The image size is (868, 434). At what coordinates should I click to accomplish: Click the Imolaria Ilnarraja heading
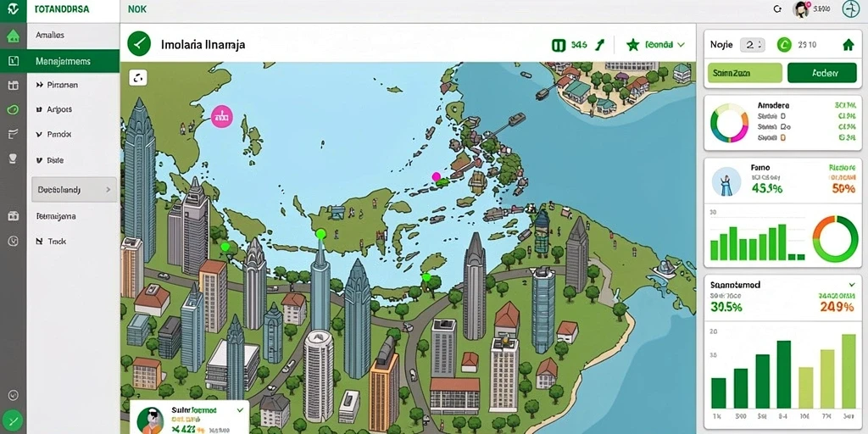click(x=203, y=44)
